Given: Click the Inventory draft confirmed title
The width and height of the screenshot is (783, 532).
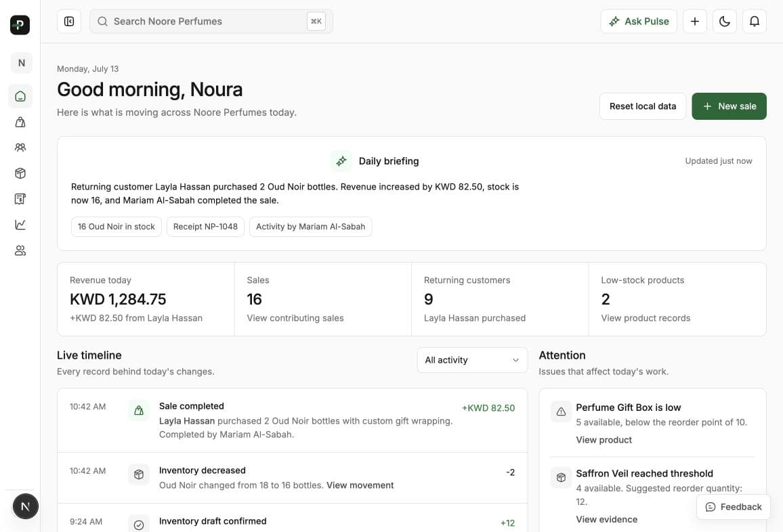Looking at the screenshot, I should (x=213, y=521).
